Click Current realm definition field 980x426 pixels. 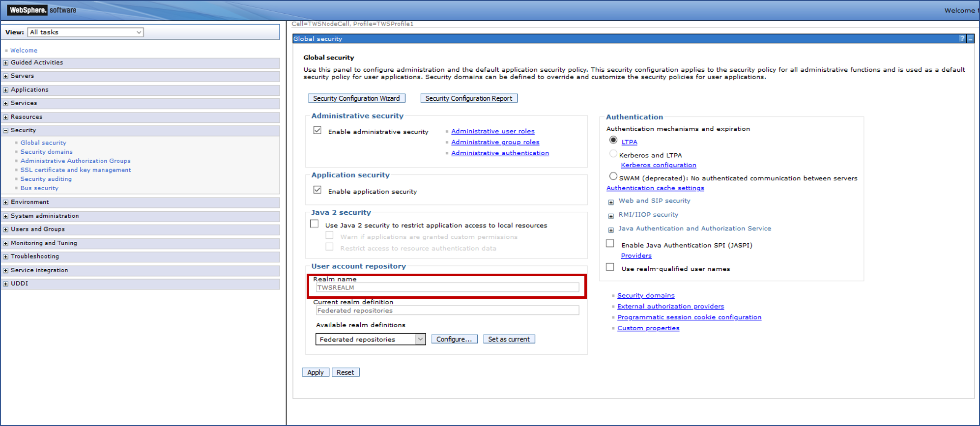click(x=447, y=311)
